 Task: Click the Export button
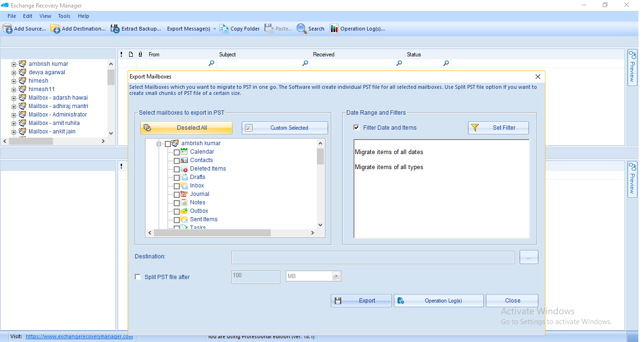[361, 301]
